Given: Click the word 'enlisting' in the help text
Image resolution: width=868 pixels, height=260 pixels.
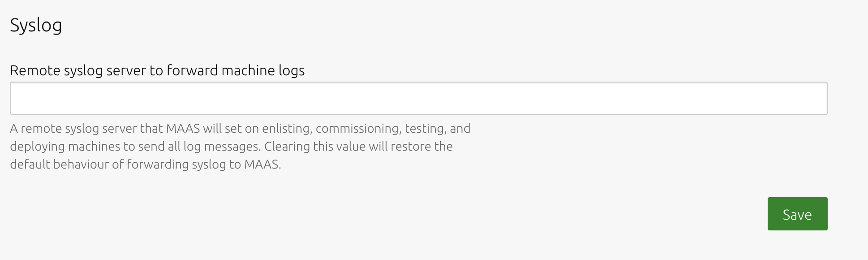Looking at the screenshot, I should tap(287, 129).
